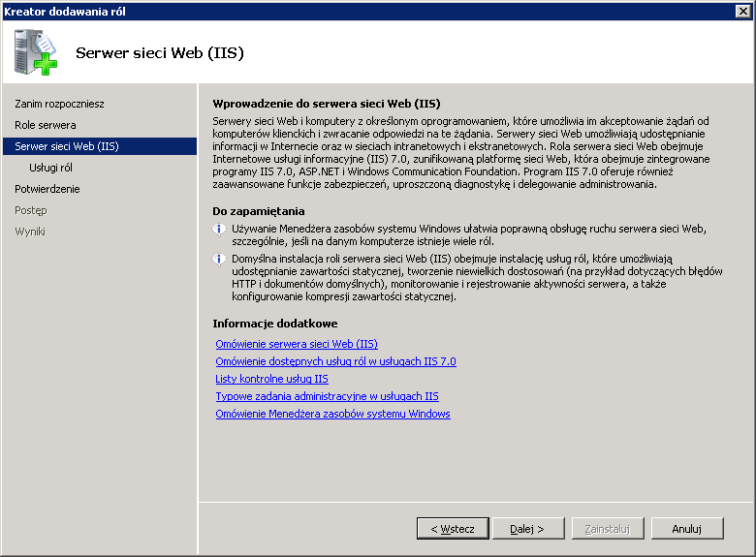Screen dimensions: 756x557
Task: Click the 'Zainstaluj' button
Action: [608, 529]
